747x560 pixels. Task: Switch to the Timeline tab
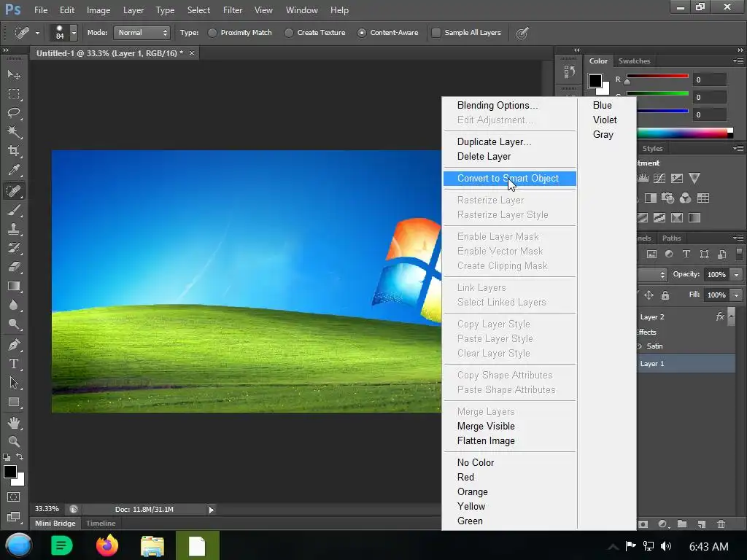[101, 524]
